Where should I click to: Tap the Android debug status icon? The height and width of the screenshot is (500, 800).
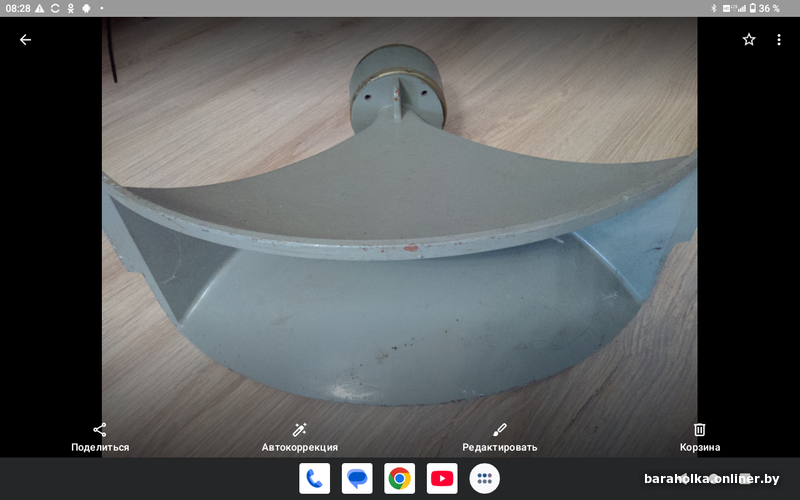tap(86, 9)
